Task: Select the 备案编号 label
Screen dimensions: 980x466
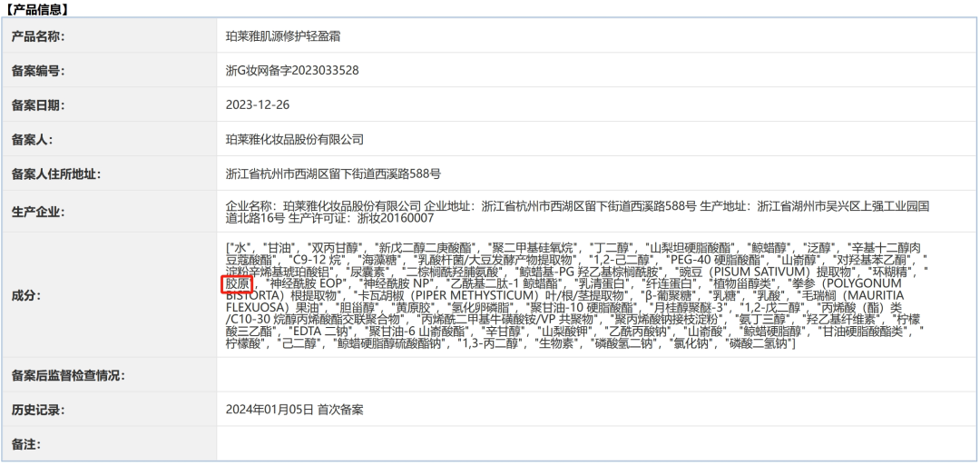Action: coord(38,71)
